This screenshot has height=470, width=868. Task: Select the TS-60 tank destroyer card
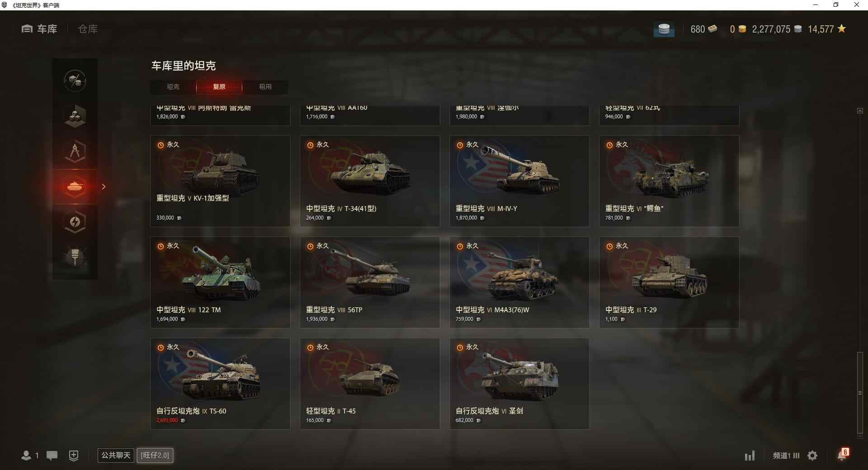coord(220,383)
